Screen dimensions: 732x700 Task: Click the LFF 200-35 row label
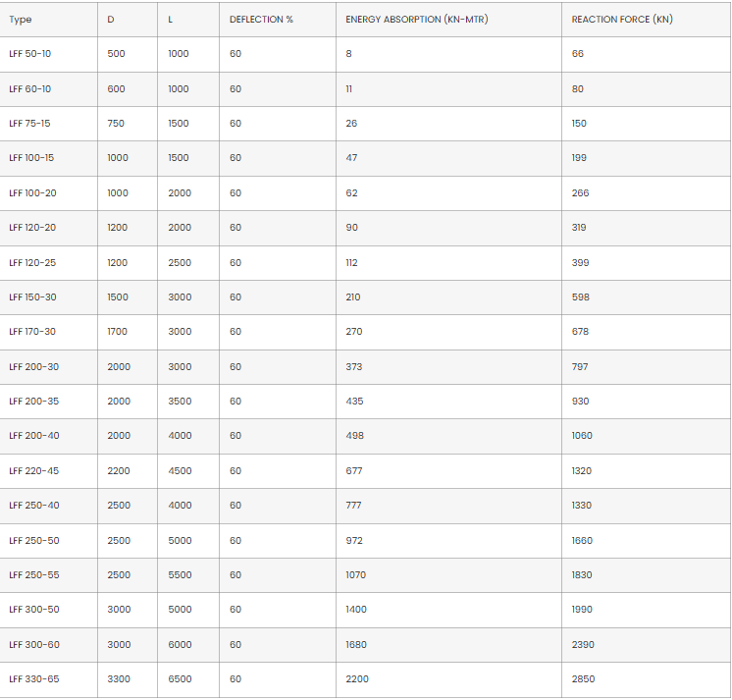(33, 402)
